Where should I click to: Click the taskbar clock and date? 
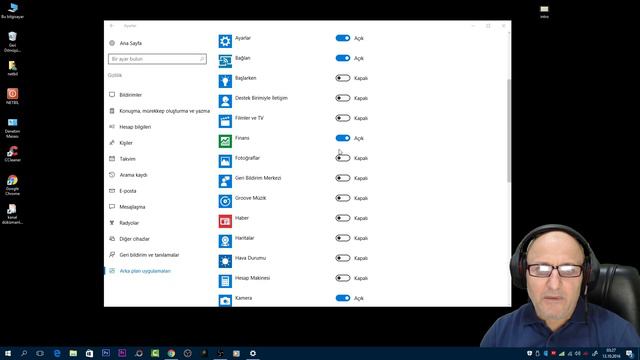click(x=611, y=353)
